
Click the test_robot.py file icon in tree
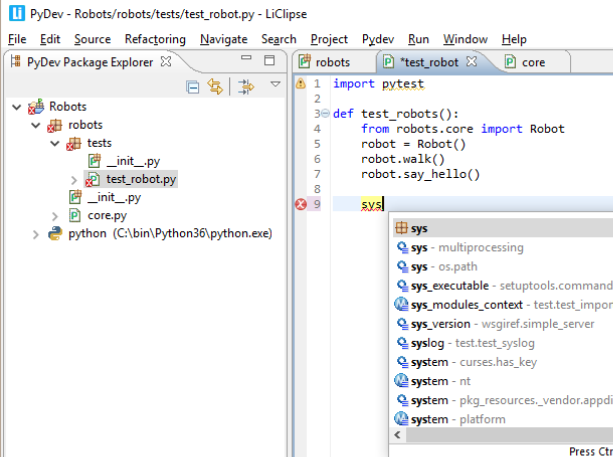[x=92, y=179]
